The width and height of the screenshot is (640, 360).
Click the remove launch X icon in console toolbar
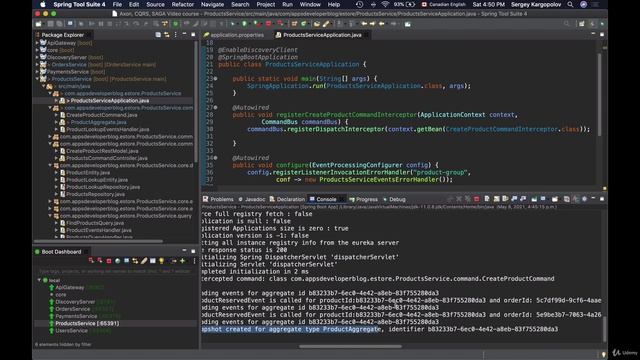tap(459, 199)
